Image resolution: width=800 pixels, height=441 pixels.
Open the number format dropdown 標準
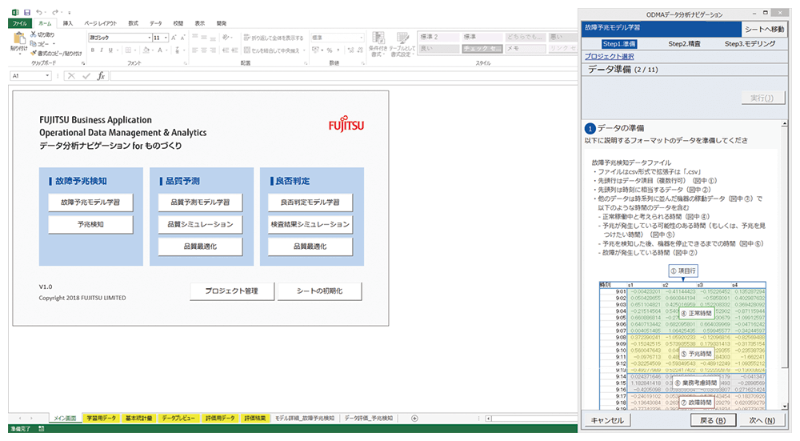(x=361, y=38)
